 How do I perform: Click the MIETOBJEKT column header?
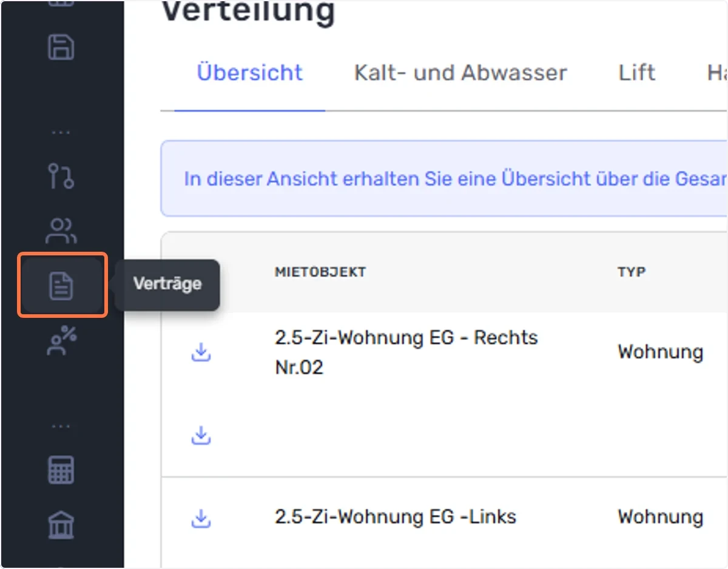pos(320,272)
